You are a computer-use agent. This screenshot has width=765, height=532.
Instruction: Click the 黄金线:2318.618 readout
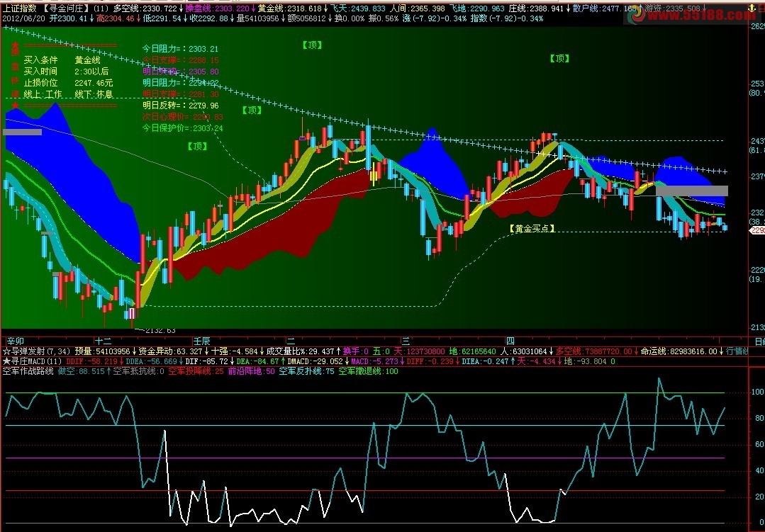pyautogui.click(x=290, y=9)
